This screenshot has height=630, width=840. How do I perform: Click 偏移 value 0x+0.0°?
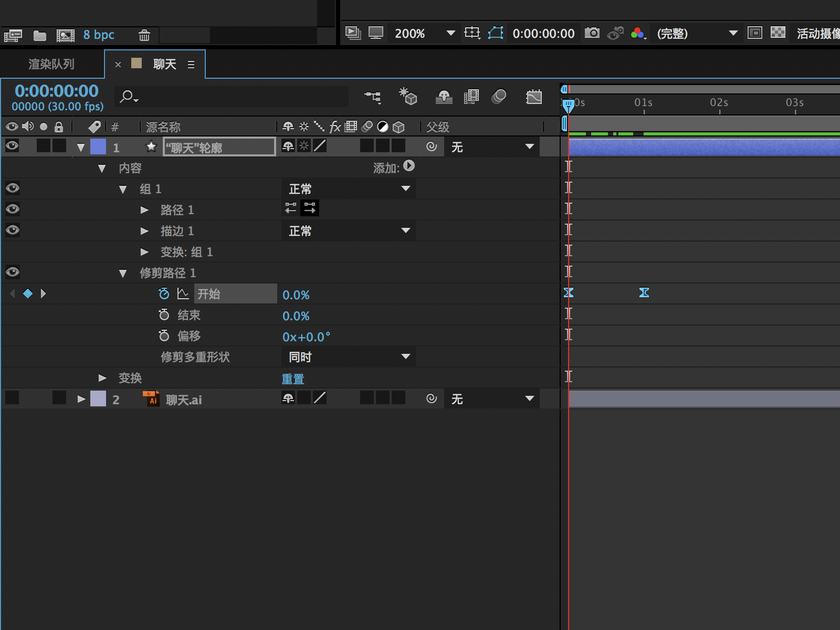point(307,337)
